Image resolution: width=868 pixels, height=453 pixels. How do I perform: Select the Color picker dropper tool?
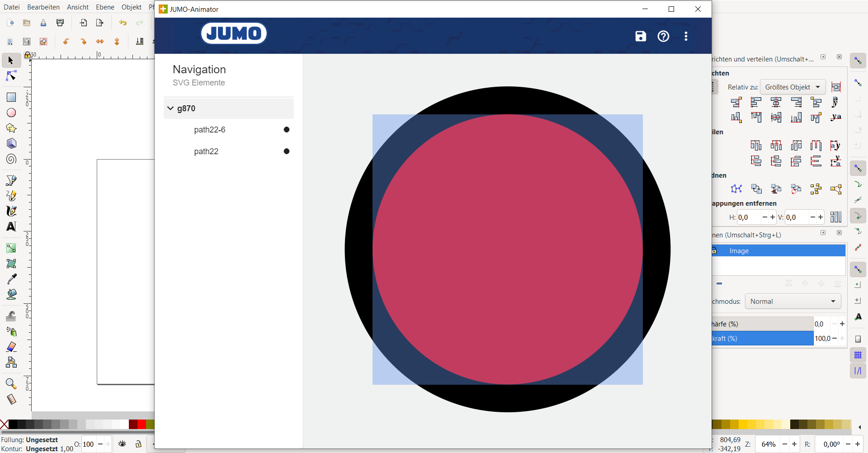tap(11, 279)
